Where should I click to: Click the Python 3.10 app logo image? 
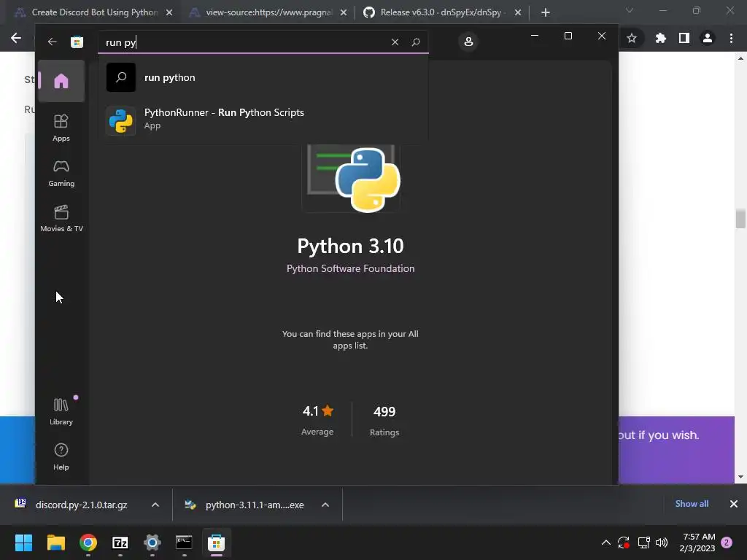coord(351,178)
